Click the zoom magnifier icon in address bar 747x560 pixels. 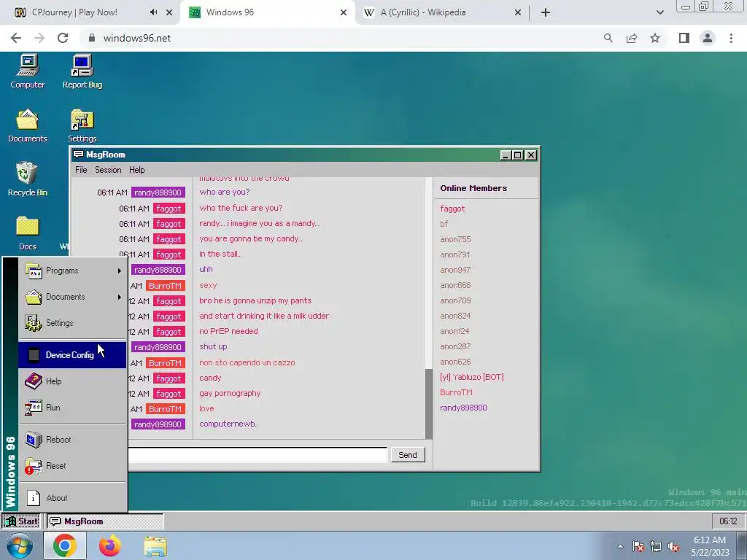[x=608, y=38]
